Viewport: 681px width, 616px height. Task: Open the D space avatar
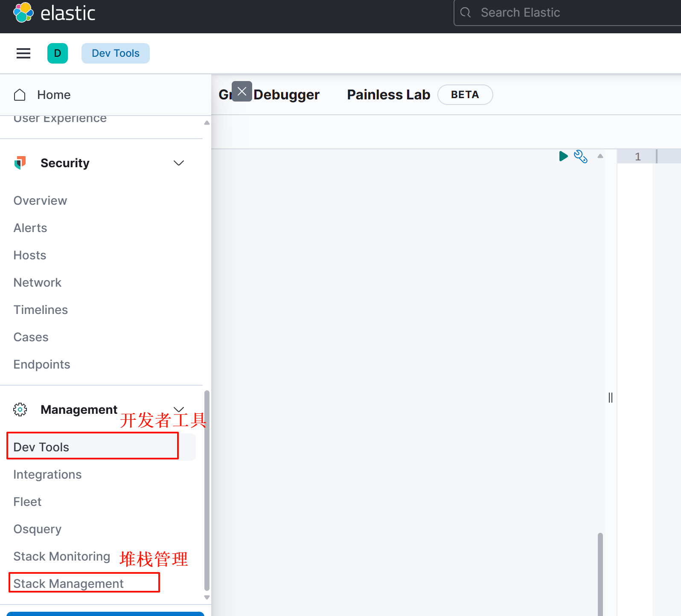[58, 53]
